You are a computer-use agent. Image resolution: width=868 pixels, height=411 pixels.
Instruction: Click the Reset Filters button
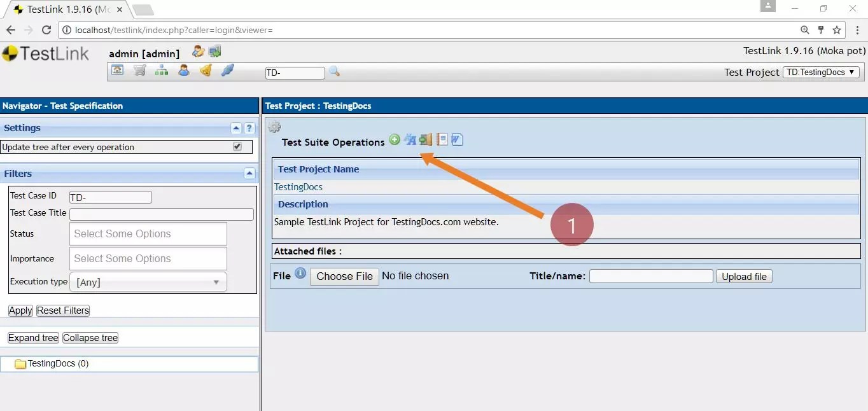pos(63,310)
